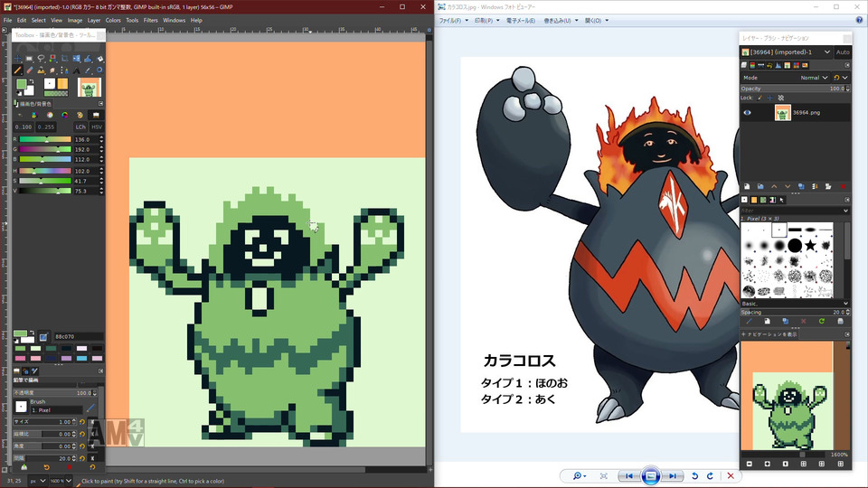Open image selector [36964] (imported)-1 dropdown
Image resolution: width=868 pixels, height=488 pixels.
coord(786,52)
